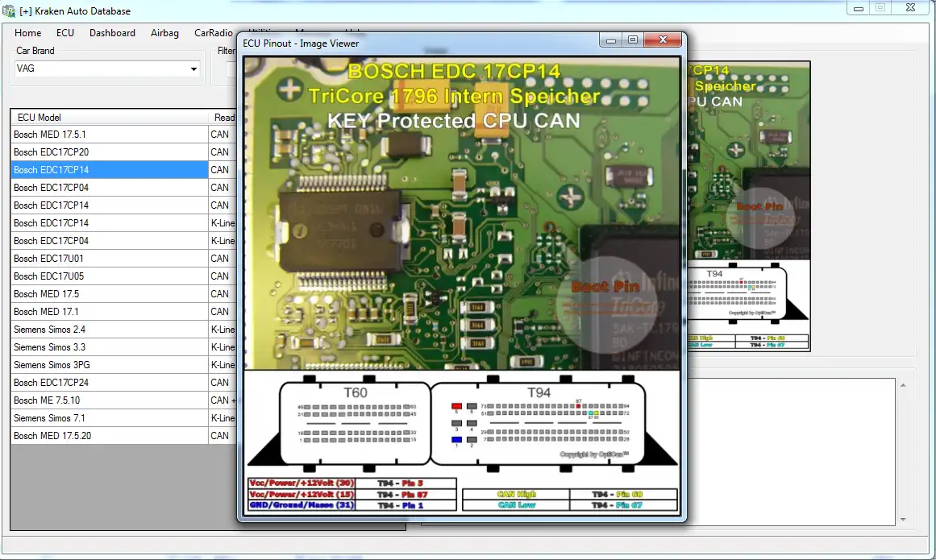Open the Airbag menu
936x560 pixels.
coord(164,33)
